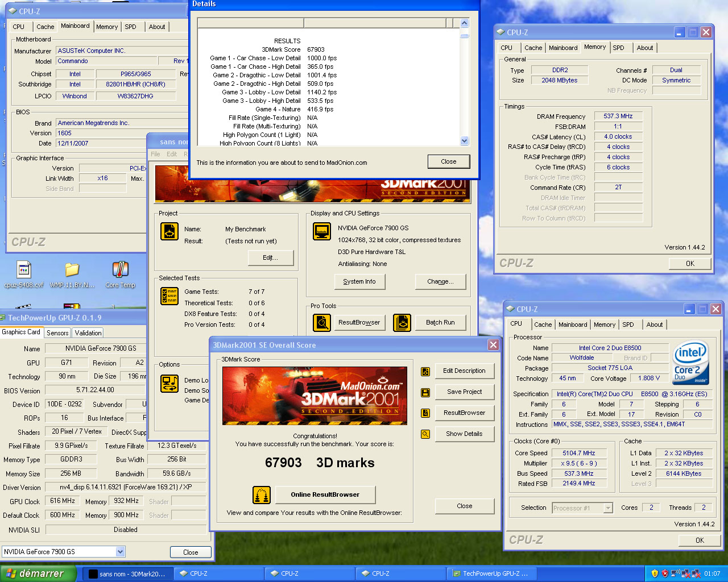Open Processor selection dropdown in CPU-Z
The height and width of the screenshot is (582, 728).
pyautogui.click(x=608, y=508)
